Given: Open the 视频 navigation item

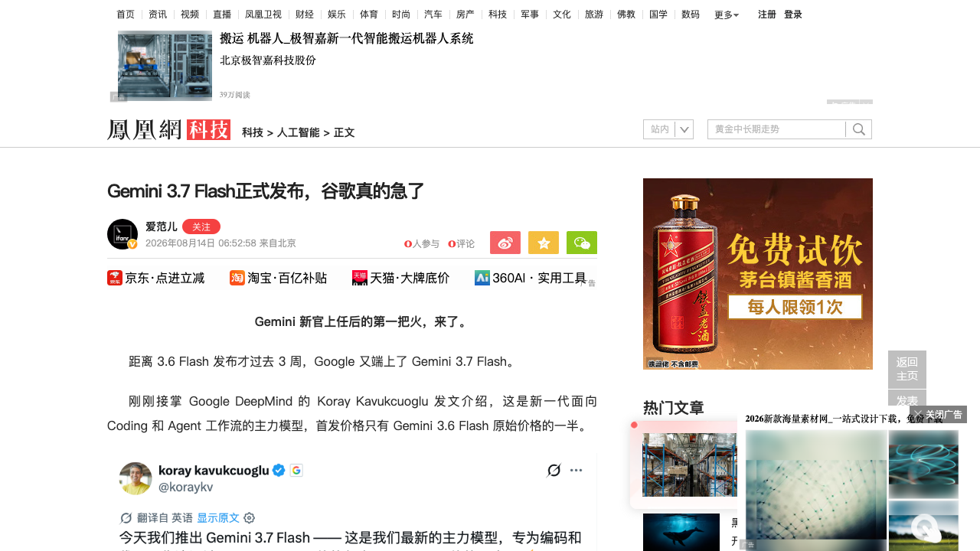Looking at the screenshot, I should click(x=190, y=14).
